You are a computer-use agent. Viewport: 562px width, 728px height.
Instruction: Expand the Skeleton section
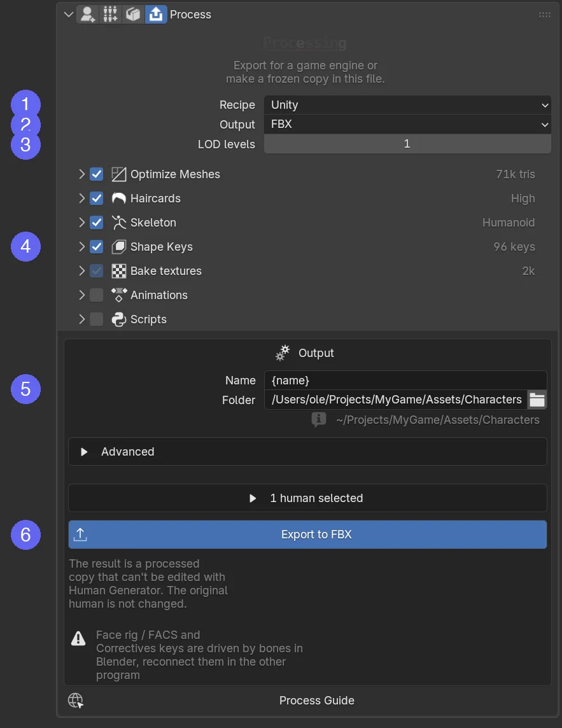point(81,222)
